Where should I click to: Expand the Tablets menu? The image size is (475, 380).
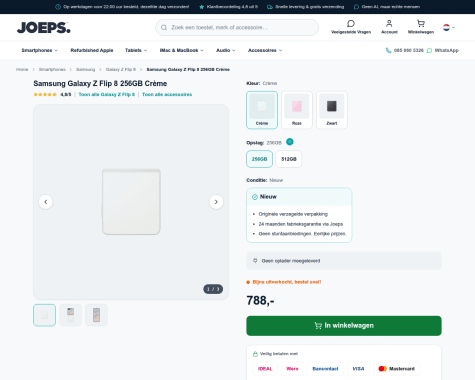[x=136, y=50]
